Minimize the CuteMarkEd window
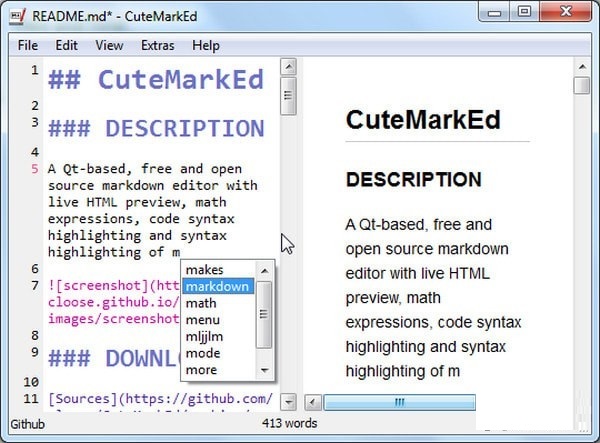This screenshot has height=443, width=600. click(494, 13)
